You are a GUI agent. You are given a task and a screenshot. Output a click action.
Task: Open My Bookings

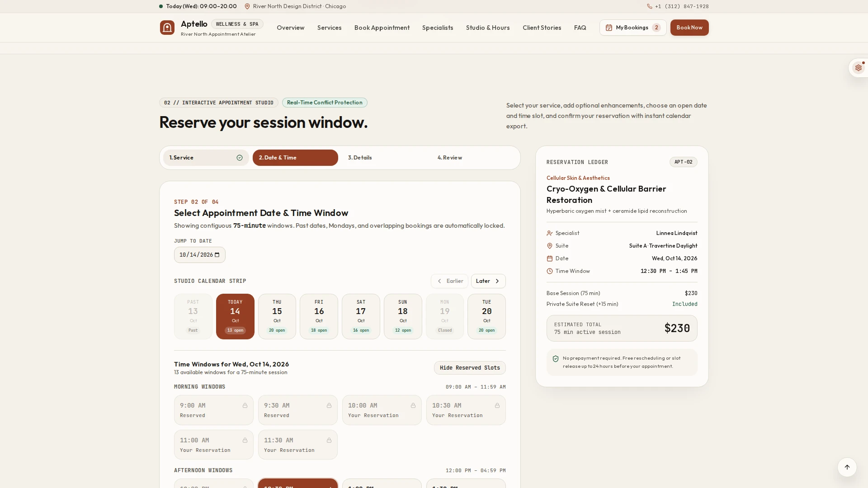[633, 28]
